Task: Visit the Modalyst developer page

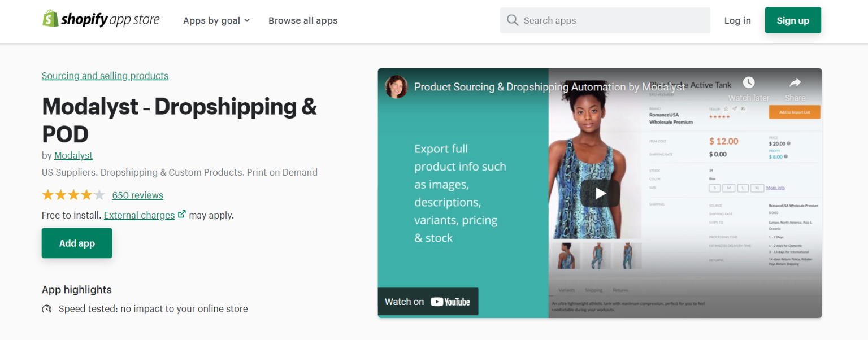Action: tap(73, 155)
